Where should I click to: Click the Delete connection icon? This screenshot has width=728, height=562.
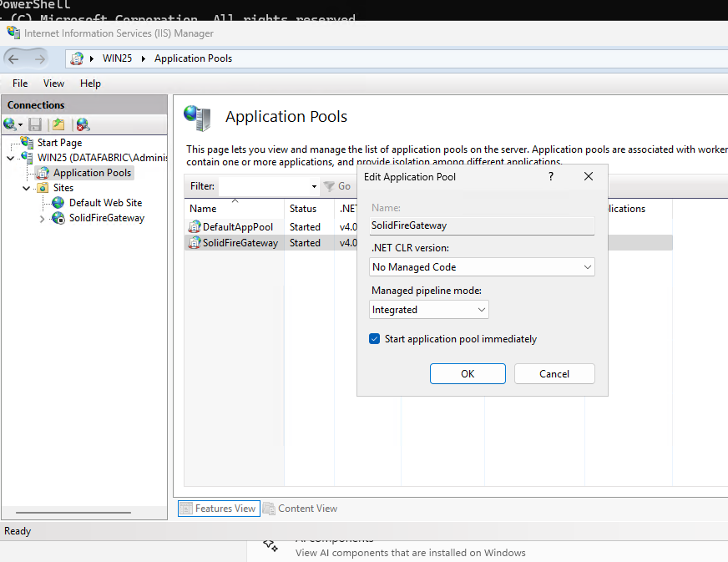pos(83,124)
